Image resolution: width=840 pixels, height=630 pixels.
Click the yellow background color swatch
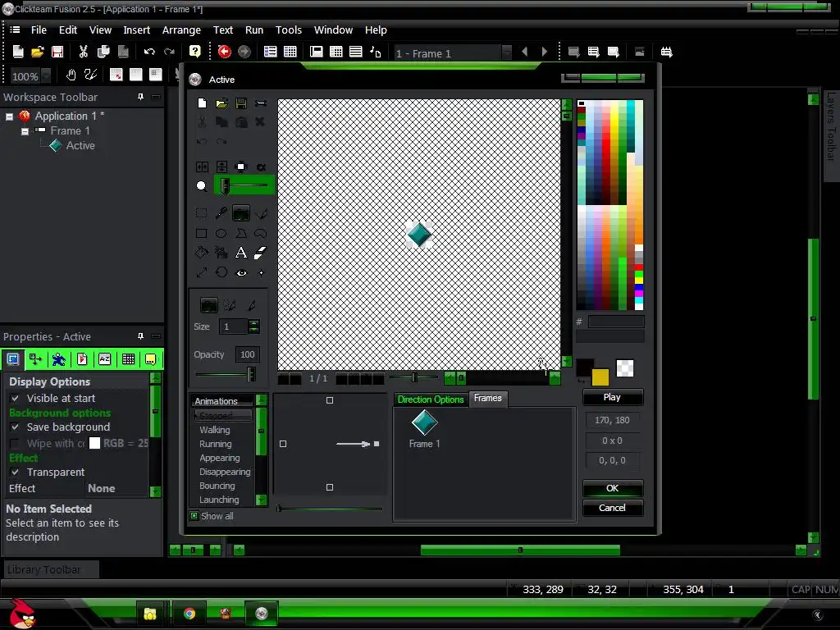(600, 377)
